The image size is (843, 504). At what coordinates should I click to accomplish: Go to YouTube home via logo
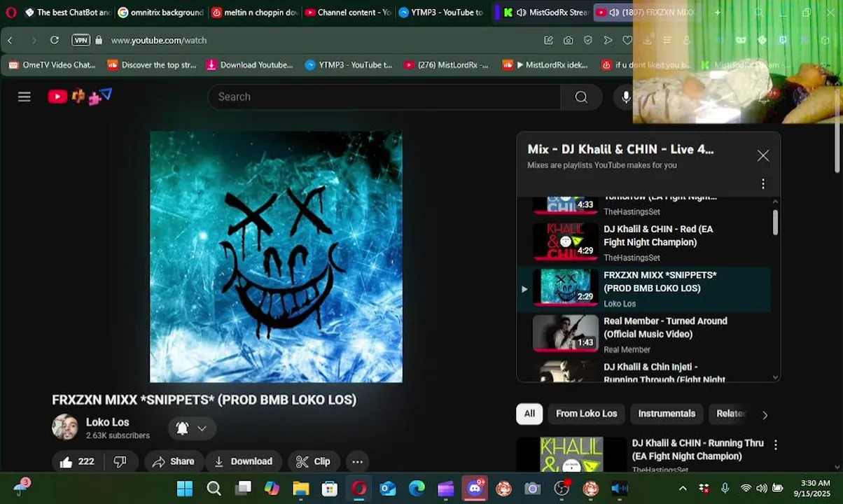coord(79,96)
